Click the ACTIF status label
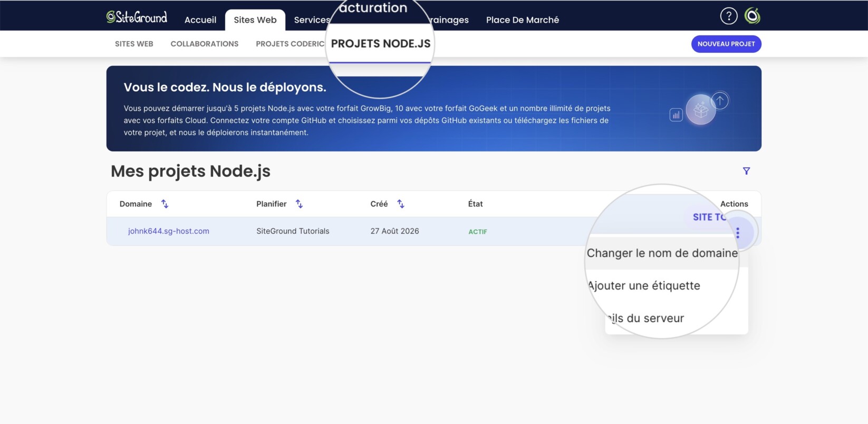Viewport: 868px width, 424px height. pos(478,232)
